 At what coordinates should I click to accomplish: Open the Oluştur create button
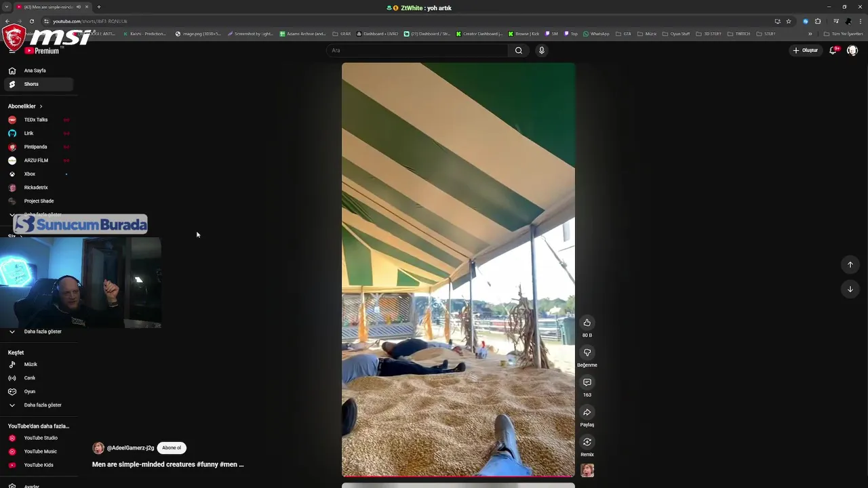tap(806, 50)
